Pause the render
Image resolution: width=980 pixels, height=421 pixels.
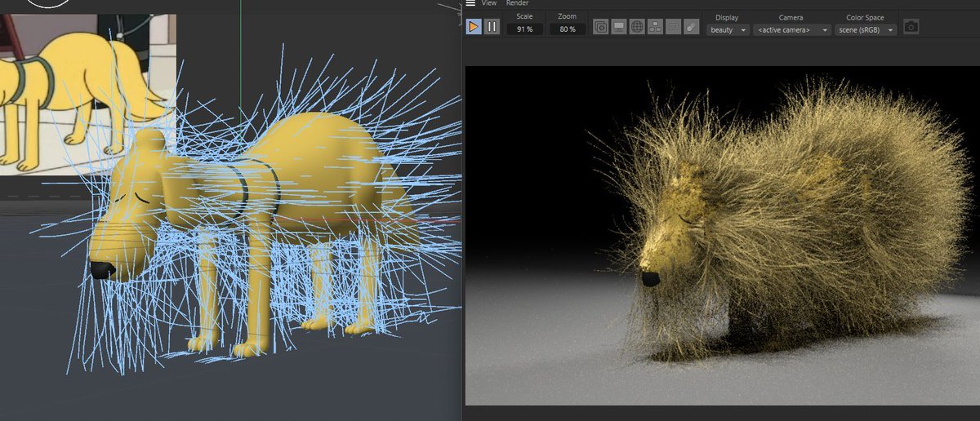coord(492,27)
